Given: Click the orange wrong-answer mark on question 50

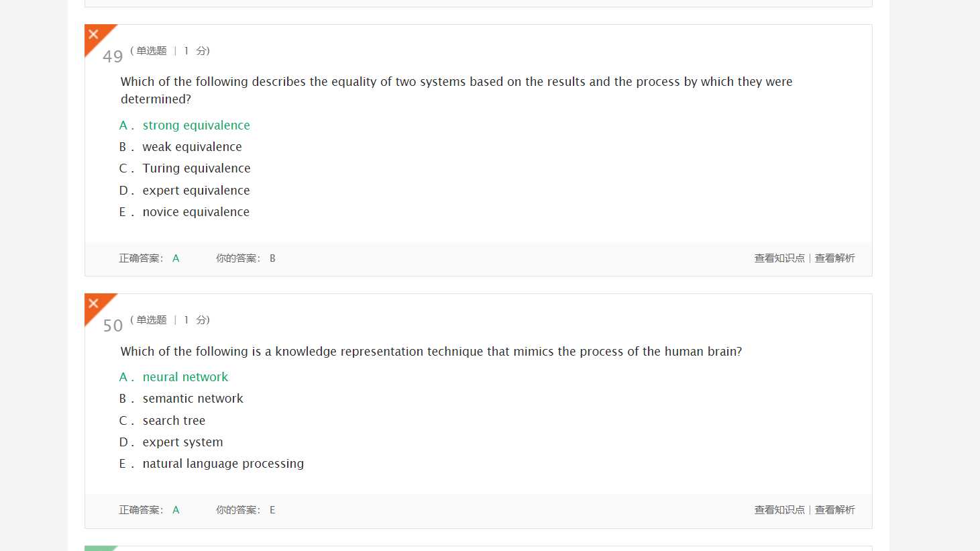Looking at the screenshot, I should click(x=95, y=304).
